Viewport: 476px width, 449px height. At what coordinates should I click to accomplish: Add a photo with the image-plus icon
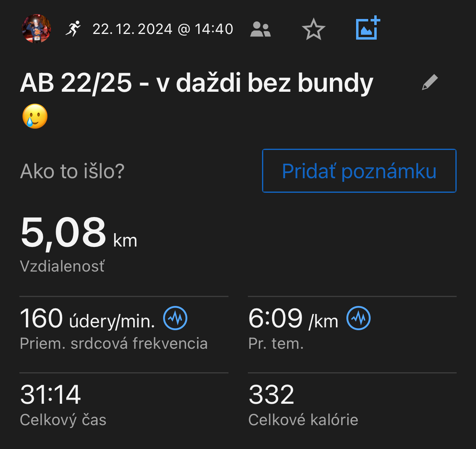(x=368, y=28)
